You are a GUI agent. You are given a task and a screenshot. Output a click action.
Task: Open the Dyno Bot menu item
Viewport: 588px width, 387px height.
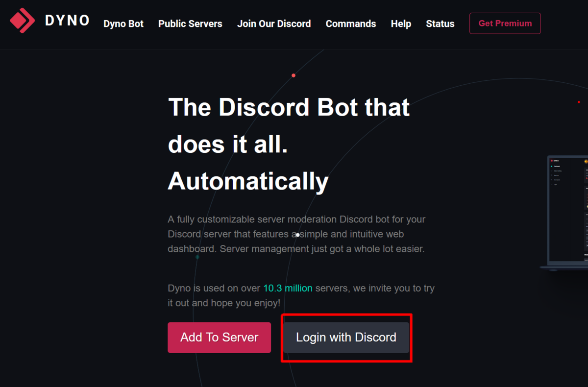(123, 24)
